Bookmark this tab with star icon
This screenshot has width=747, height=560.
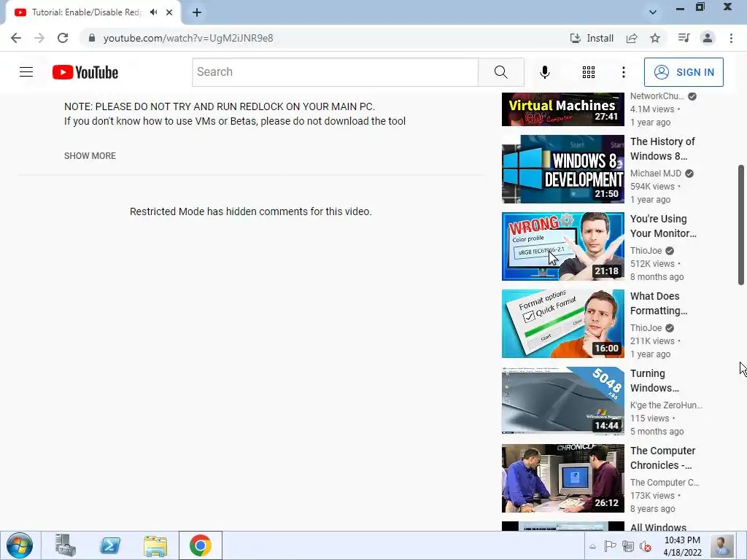pyautogui.click(x=655, y=38)
